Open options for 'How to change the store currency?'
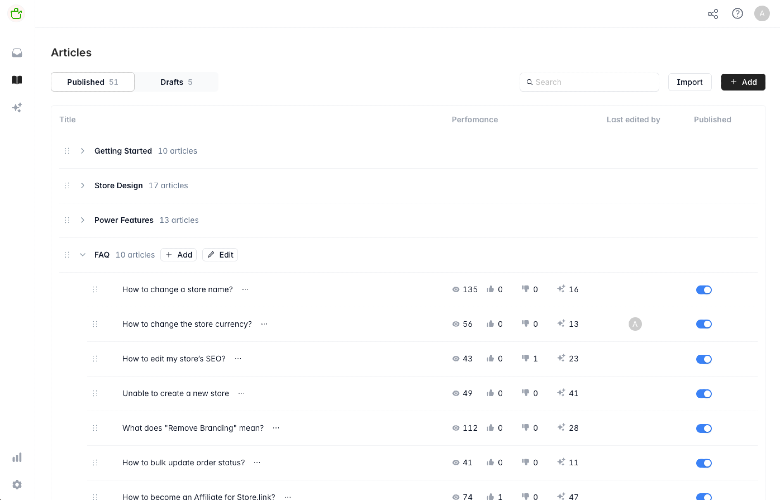Image resolution: width=780 pixels, height=500 pixels. pyautogui.click(x=264, y=324)
